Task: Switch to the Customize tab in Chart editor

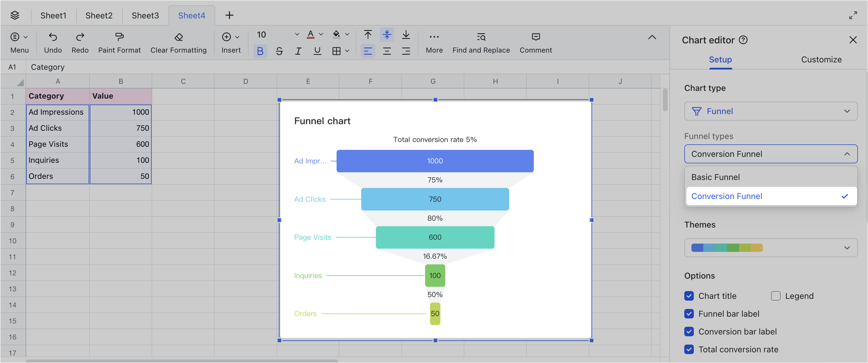Action: 822,60
